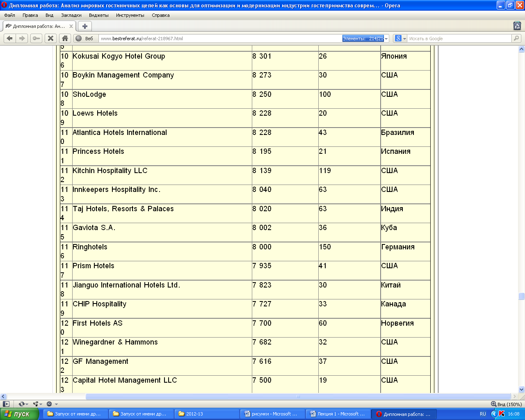The height and width of the screenshot is (420, 525).
Task: Click the Princess Hotels cell
Action: point(162,156)
